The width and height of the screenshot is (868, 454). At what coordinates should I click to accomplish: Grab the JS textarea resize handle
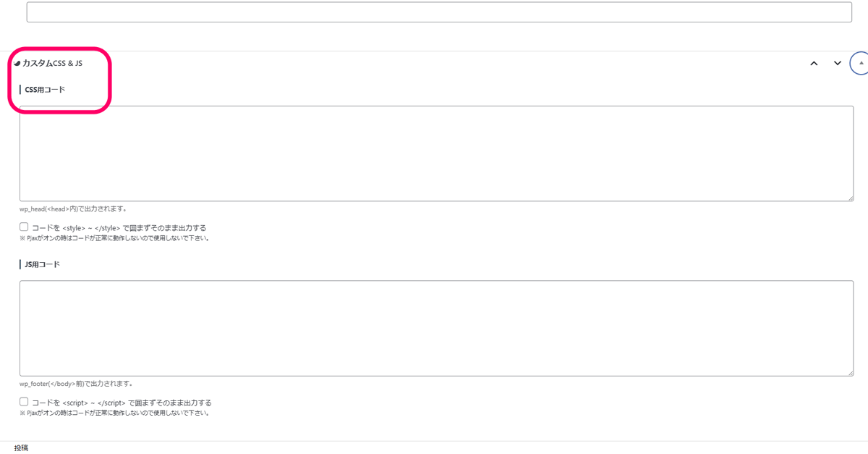tap(849, 372)
